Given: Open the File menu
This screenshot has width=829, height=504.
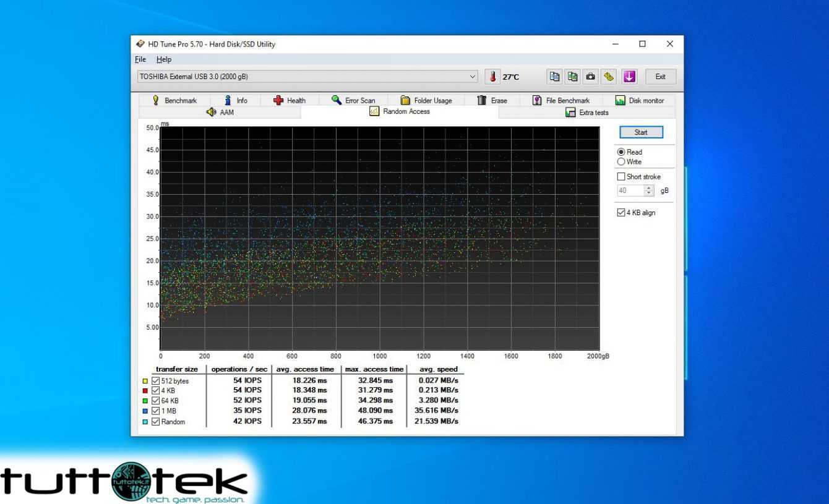Looking at the screenshot, I should [140, 59].
